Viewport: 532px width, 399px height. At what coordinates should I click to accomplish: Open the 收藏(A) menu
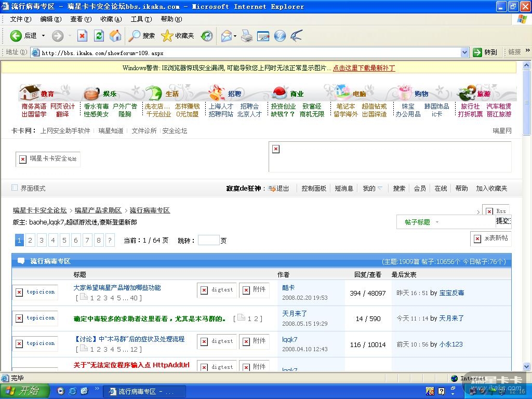(x=111, y=19)
